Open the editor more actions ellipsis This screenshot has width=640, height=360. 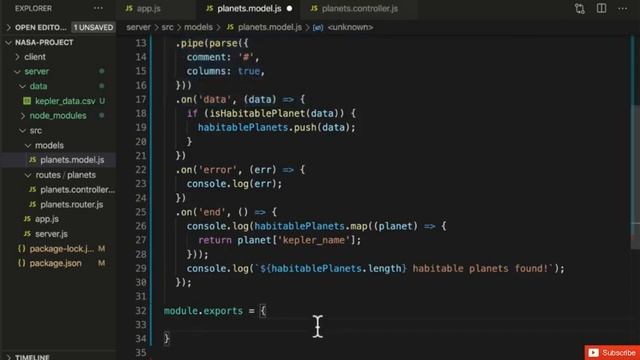[622, 9]
